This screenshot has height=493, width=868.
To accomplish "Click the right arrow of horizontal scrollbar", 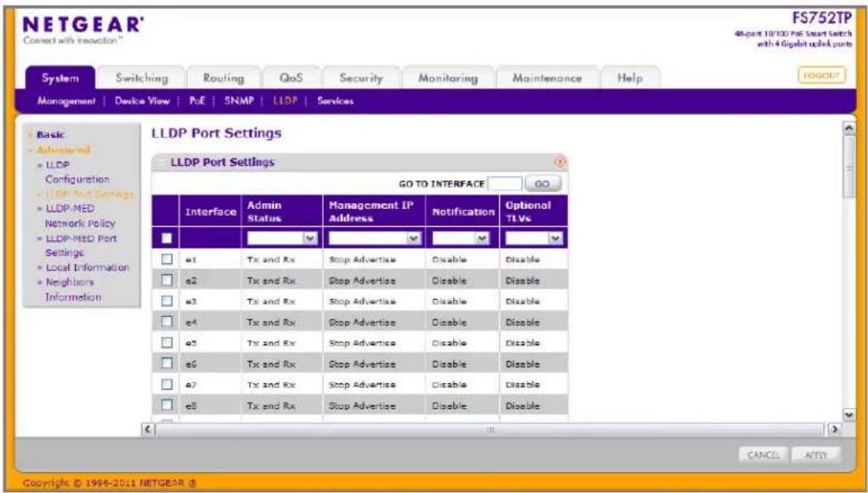I will (834, 429).
